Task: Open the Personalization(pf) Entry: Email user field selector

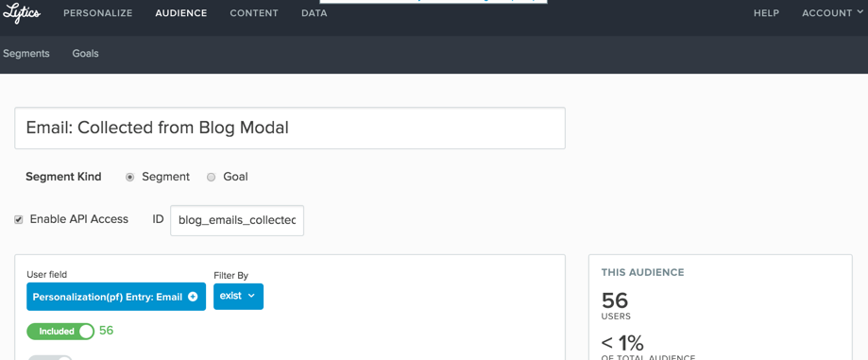Action: coord(116,297)
